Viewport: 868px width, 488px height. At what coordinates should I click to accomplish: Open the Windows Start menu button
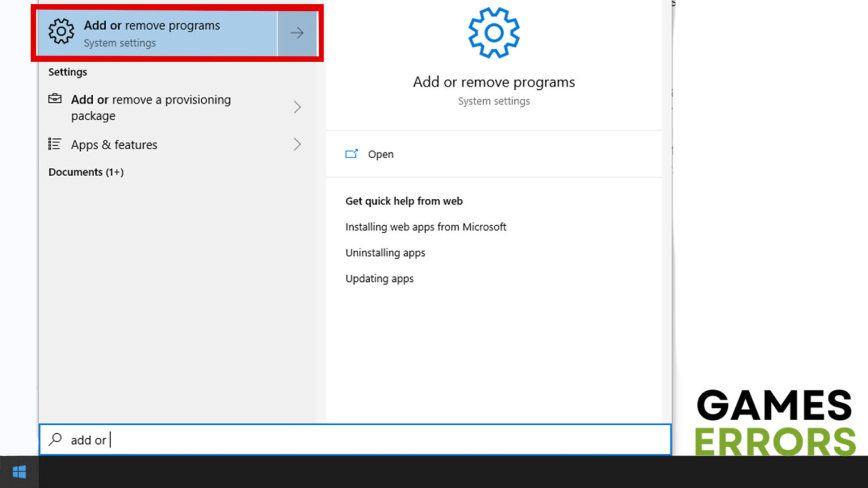tap(19, 472)
